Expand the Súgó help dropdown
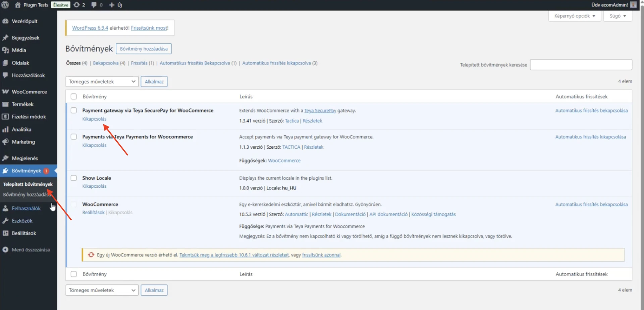This screenshot has height=310, width=644. (x=617, y=16)
